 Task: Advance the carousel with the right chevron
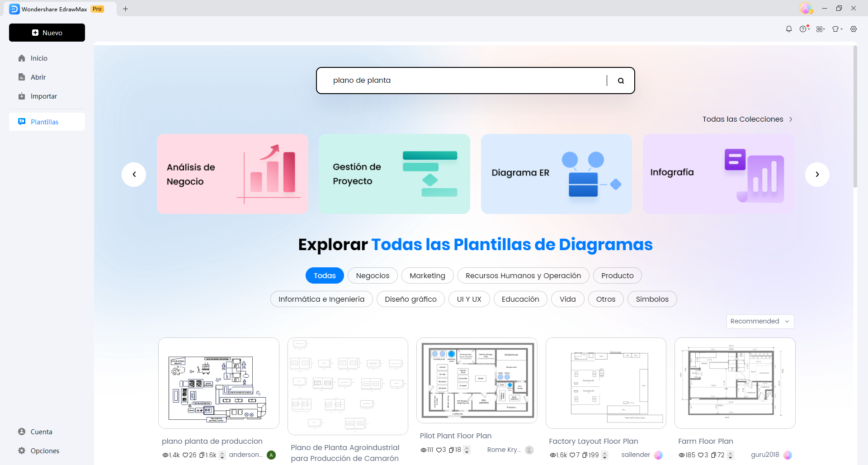(817, 174)
